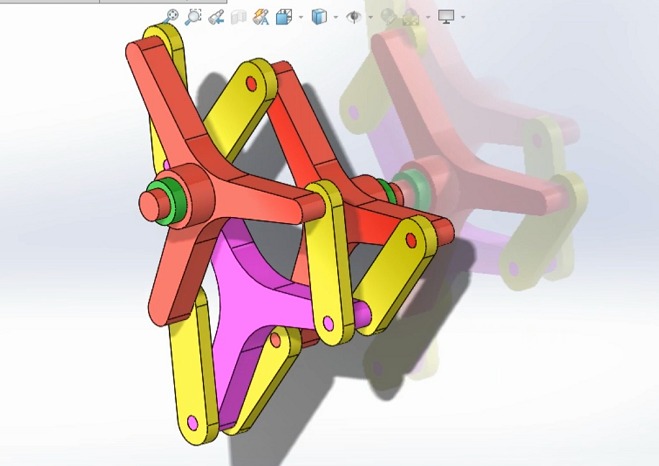Viewport: 659px width, 466px height.
Task: Toggle the Hide/Show Items eye icon
Action: pyautogui.click(x=354, y=17)
